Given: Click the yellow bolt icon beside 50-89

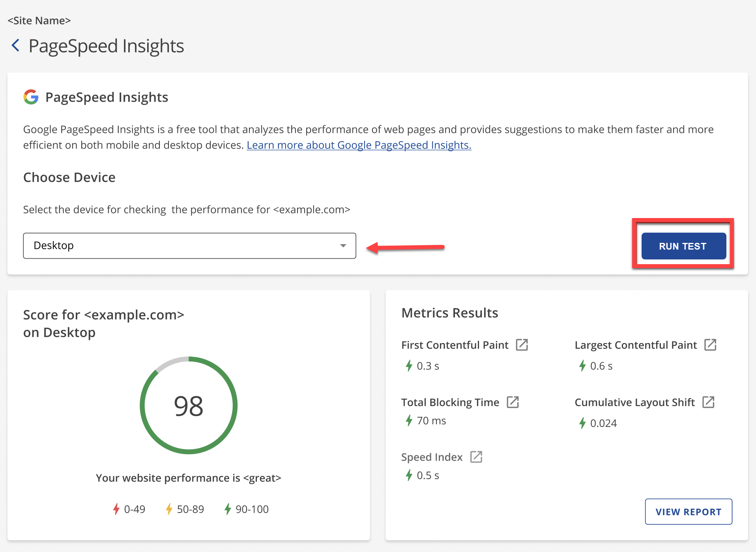Looking at the screenshot, I should (x=169, y=509).
